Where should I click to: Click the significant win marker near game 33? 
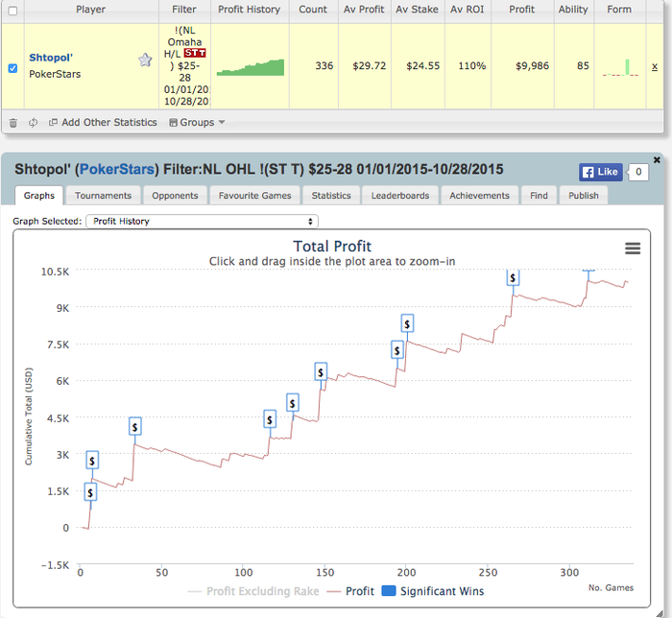pos(135,426)
